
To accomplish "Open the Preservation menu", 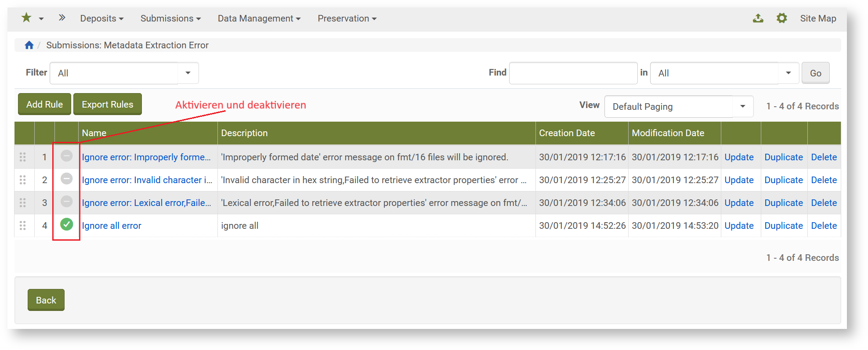I will pyautogui.click(x=347, y=18).
